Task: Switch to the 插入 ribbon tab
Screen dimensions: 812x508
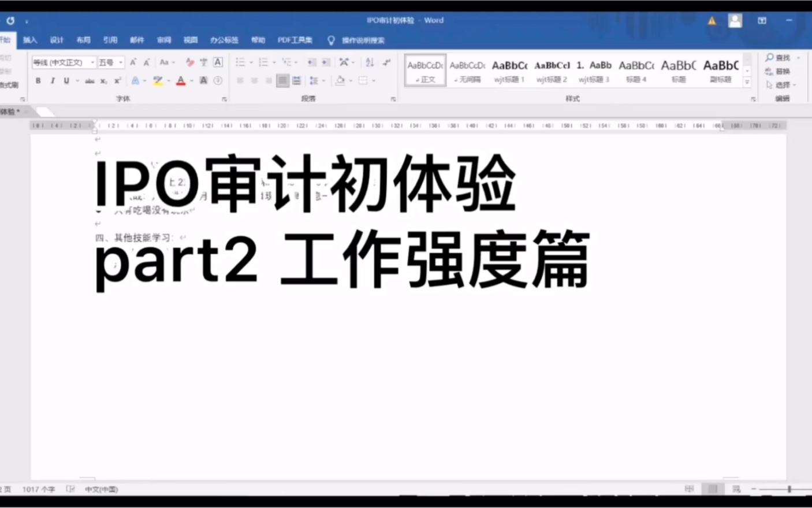Action: pyautogui.click(x=29, y=40)
